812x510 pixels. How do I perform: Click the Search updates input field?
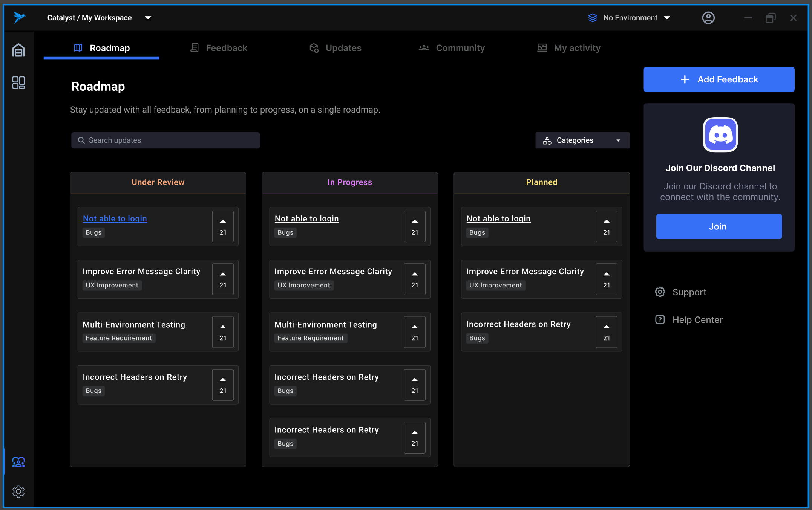165,140
